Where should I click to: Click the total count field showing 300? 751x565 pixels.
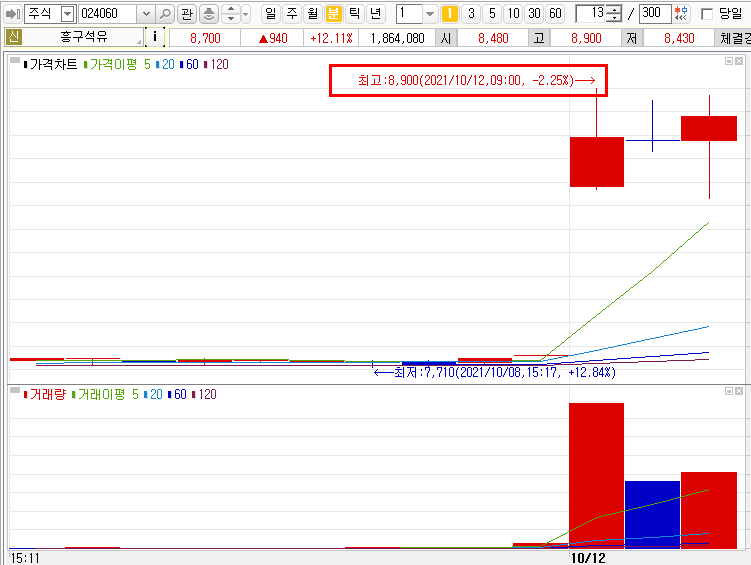[x=654, y=13]
